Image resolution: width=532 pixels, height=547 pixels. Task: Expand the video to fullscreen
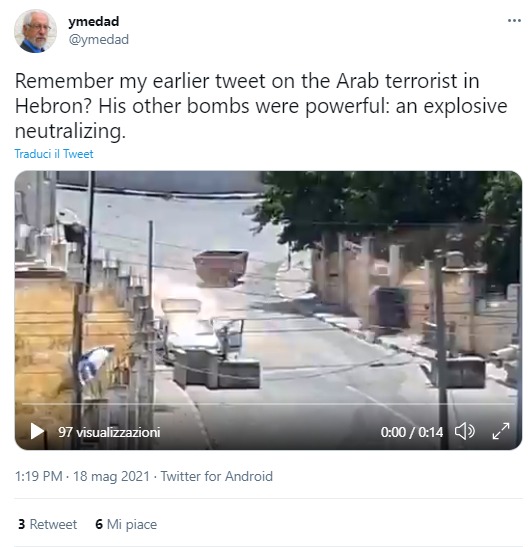click(501, 432)
